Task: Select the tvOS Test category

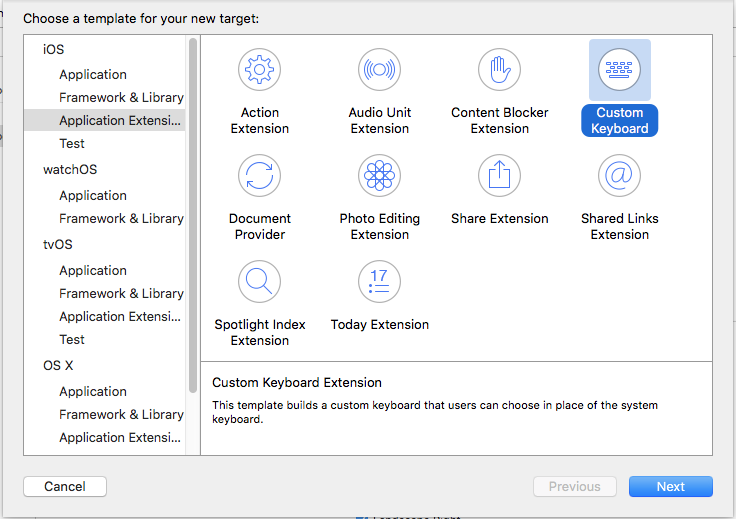Action: [x=72, y=340]
